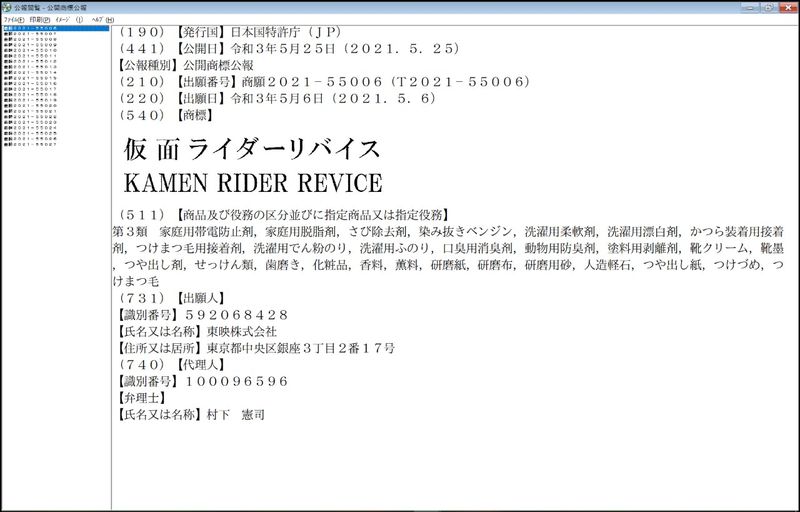The width and height of the screenshot is (800, 512).
Task: Select list entry 2021-55026
Action: (x=30, y=139)
